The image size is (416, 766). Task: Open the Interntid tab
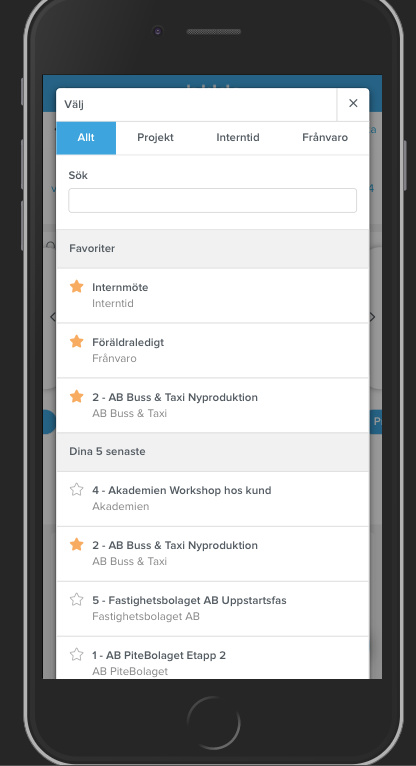[x=238, y=138]
